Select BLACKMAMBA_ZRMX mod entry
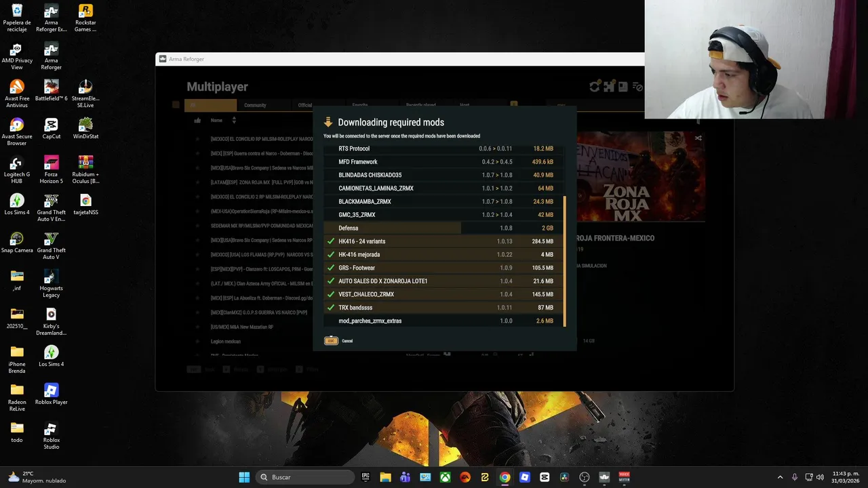Screen dimensions: 868x488 (441, 201)
